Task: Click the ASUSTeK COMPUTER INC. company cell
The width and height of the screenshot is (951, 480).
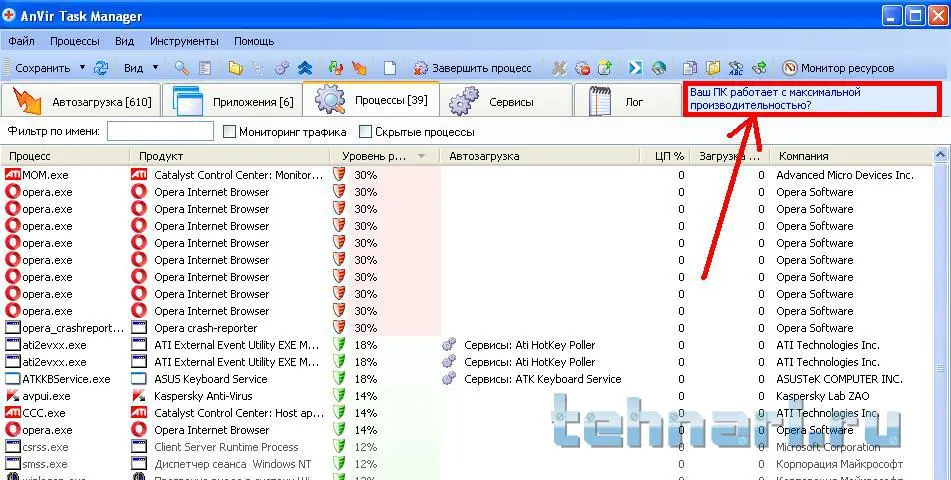Action: coord(839,379)
